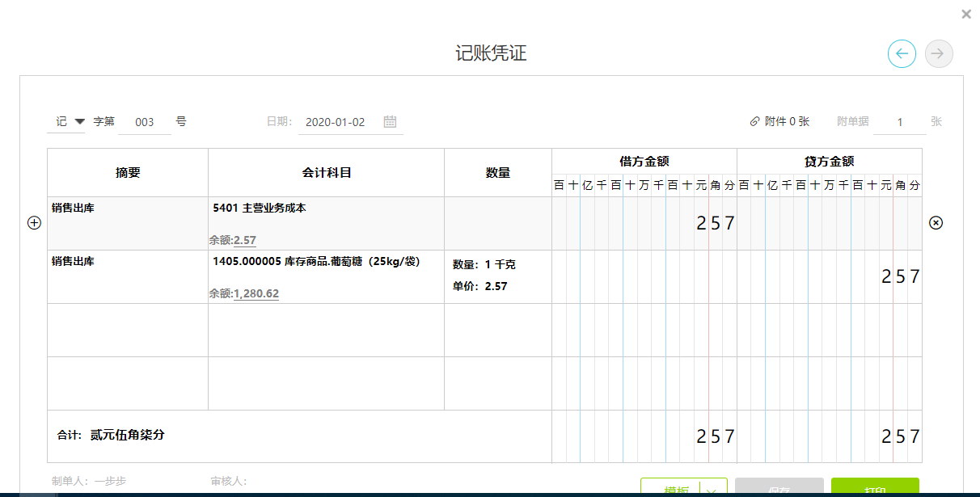The width and height of the screenshot is (980, 497).
Task: Edit the voucher number field 003
Action: tap(145, 123)
